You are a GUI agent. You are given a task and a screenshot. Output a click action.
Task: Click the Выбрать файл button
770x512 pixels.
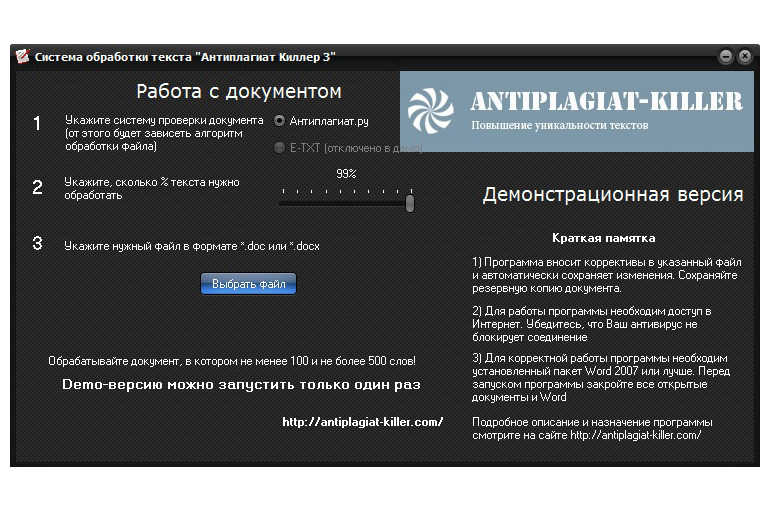point(248,284)
